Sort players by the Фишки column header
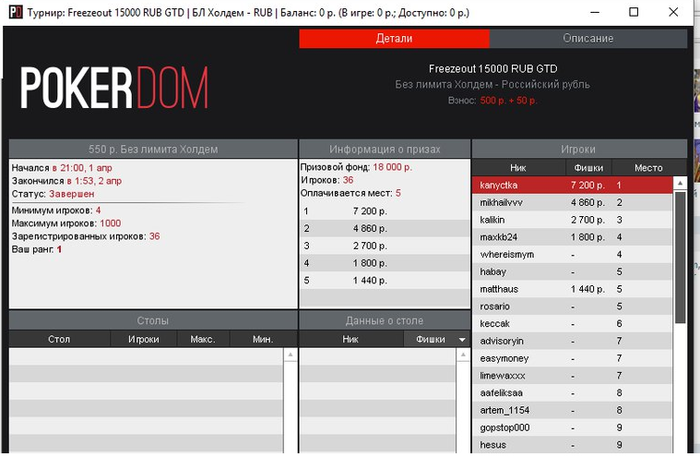The height and width of the screenshot is (457, 700). pyautogui.click(x=588, y=168)
